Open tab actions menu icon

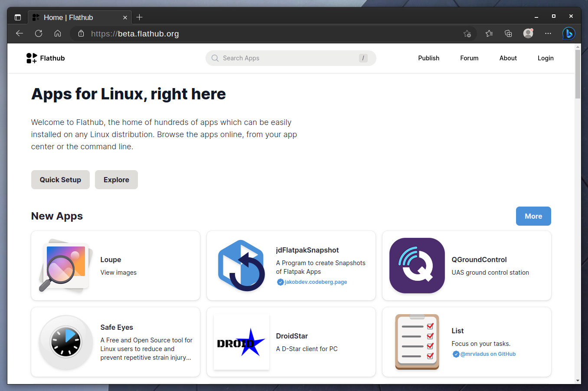coord(18,17)
